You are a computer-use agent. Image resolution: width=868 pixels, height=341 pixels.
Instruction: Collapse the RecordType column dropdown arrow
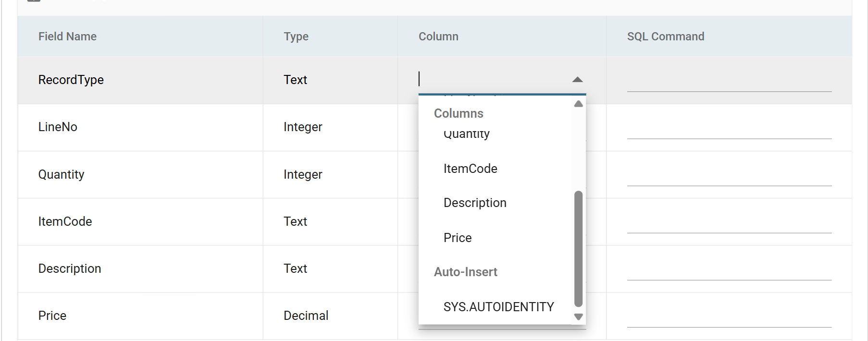tap(578, 80)
